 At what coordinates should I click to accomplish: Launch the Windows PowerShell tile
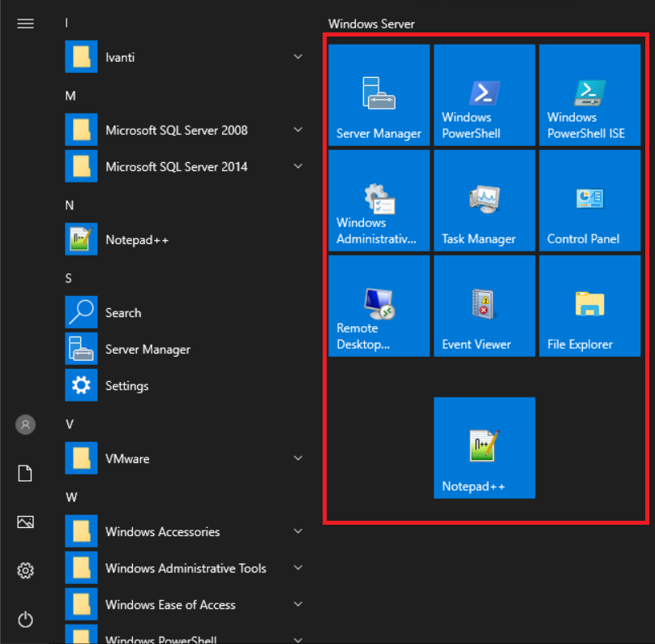pyautogui.click(x=484, y=95)
